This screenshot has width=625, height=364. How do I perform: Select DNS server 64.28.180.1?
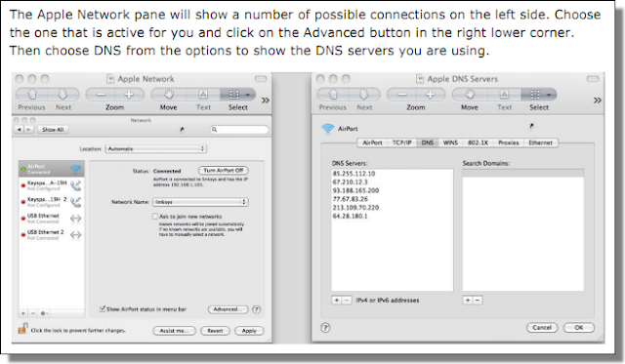point(350,216)
